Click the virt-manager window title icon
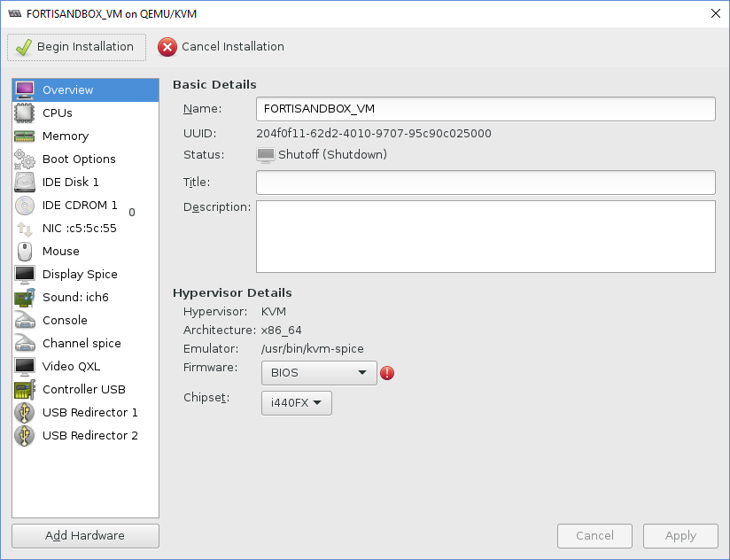This screenshot has height=560, width=730. 15,13
